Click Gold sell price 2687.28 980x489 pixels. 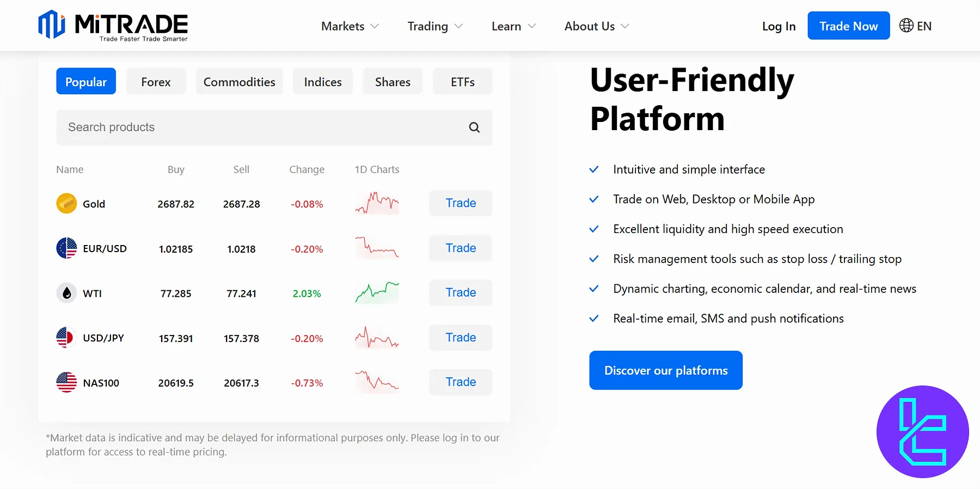241,204
